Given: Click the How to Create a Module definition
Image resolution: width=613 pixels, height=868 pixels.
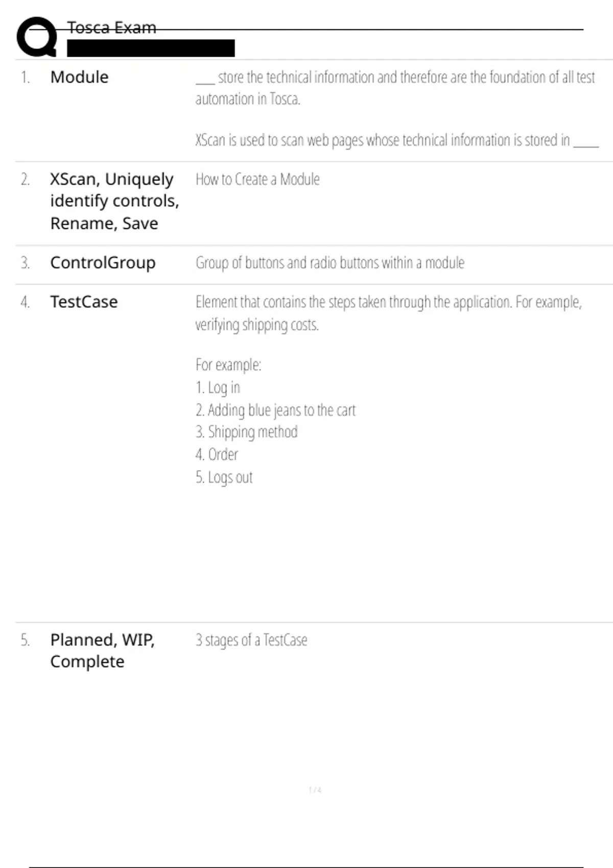Looking at the screenshot, I should point(257,179).
